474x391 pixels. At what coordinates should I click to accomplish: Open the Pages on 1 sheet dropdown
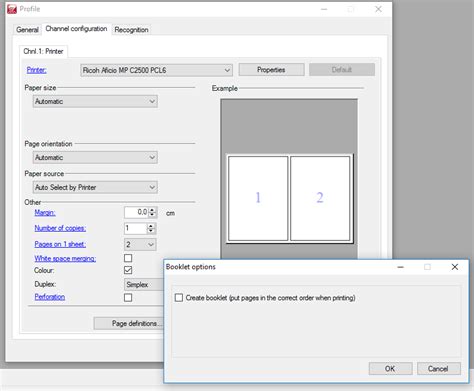tap(140, 245)
